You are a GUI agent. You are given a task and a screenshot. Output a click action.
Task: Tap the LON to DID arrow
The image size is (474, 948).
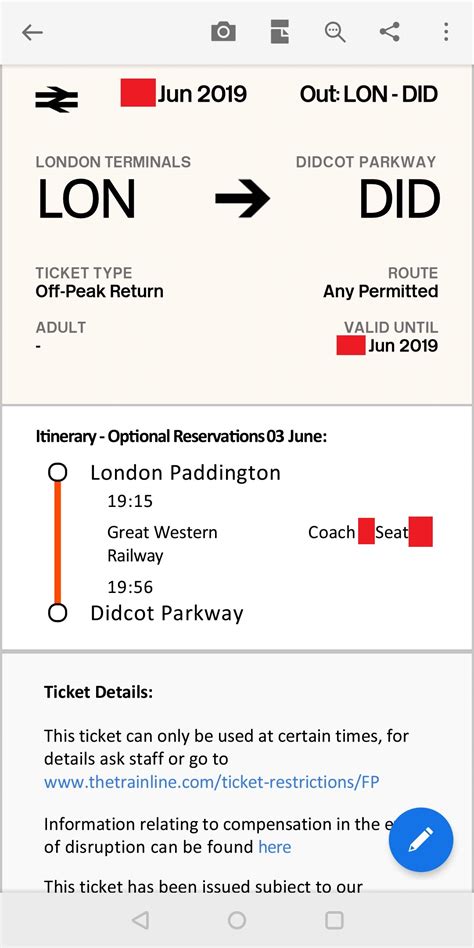[242, 198]
